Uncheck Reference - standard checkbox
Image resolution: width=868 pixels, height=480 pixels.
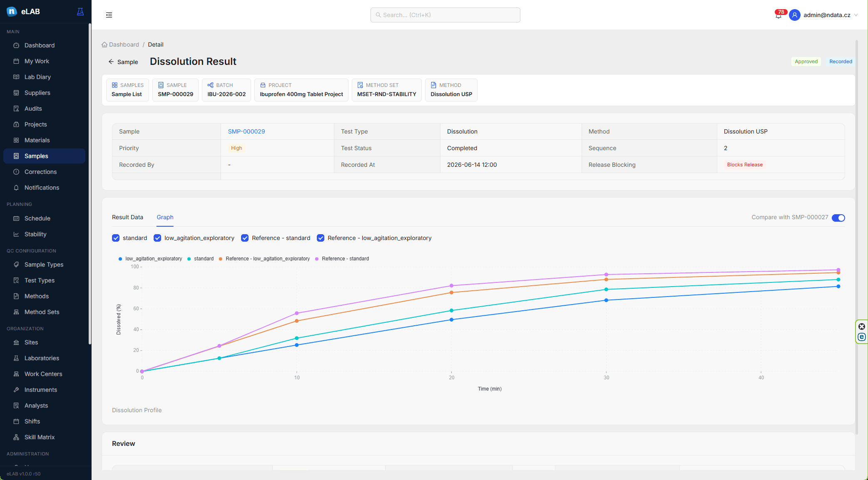(x=245, y=238)
